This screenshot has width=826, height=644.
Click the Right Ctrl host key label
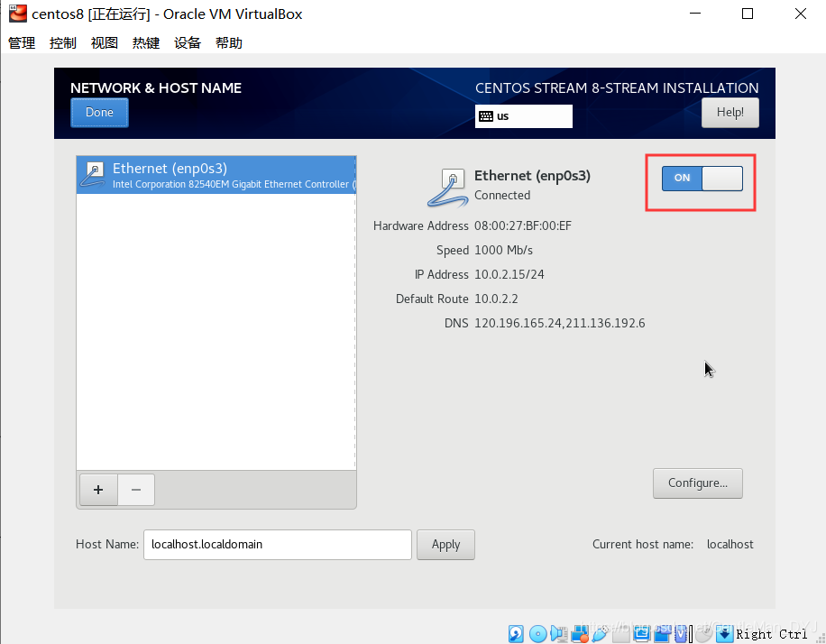(771, 634)
